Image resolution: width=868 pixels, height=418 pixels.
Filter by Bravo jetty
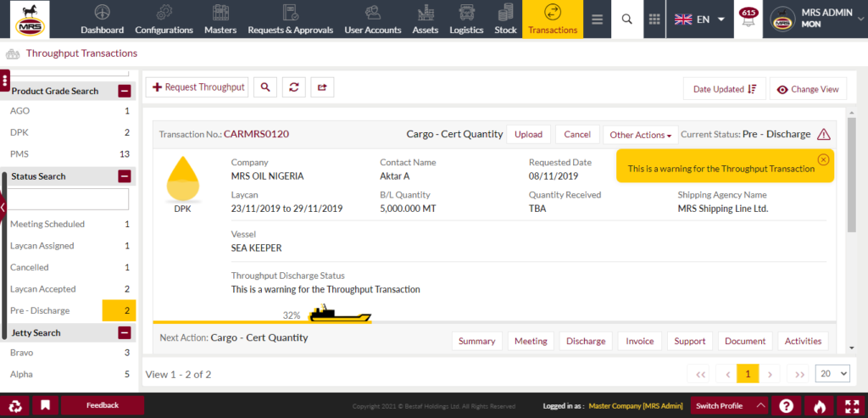(x=70, y=353)
